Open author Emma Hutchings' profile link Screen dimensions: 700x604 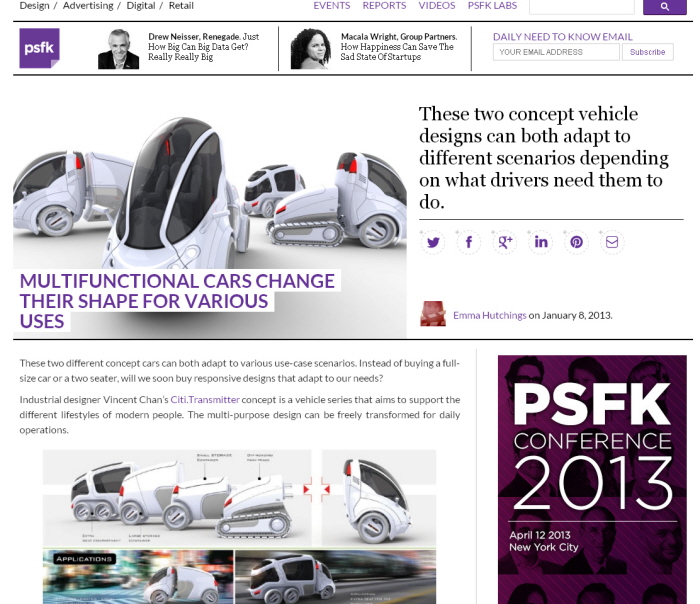pyautogui.click(x=490, y=315)
